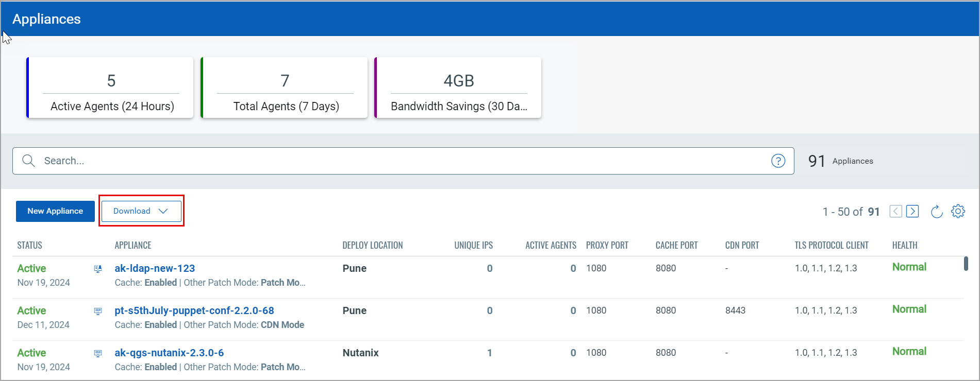
Task: Click Pune location for ak-ldap-new-123
Action: (x=355, y=268)
